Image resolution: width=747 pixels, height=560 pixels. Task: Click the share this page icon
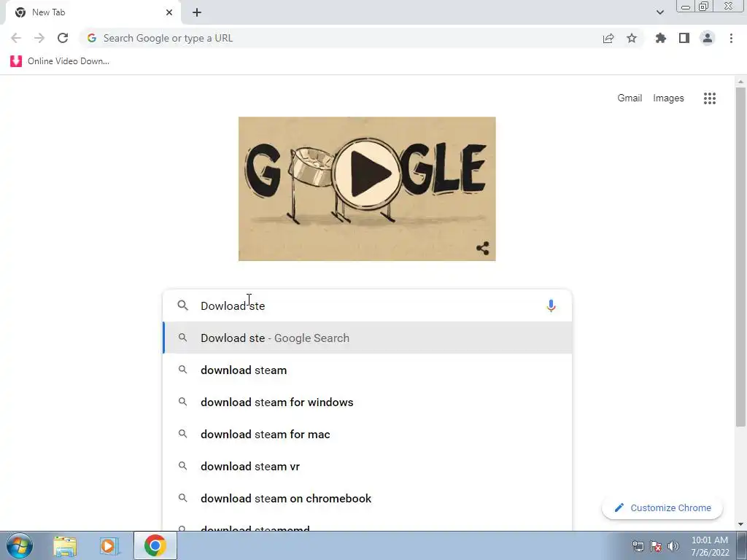coord(608,38)
